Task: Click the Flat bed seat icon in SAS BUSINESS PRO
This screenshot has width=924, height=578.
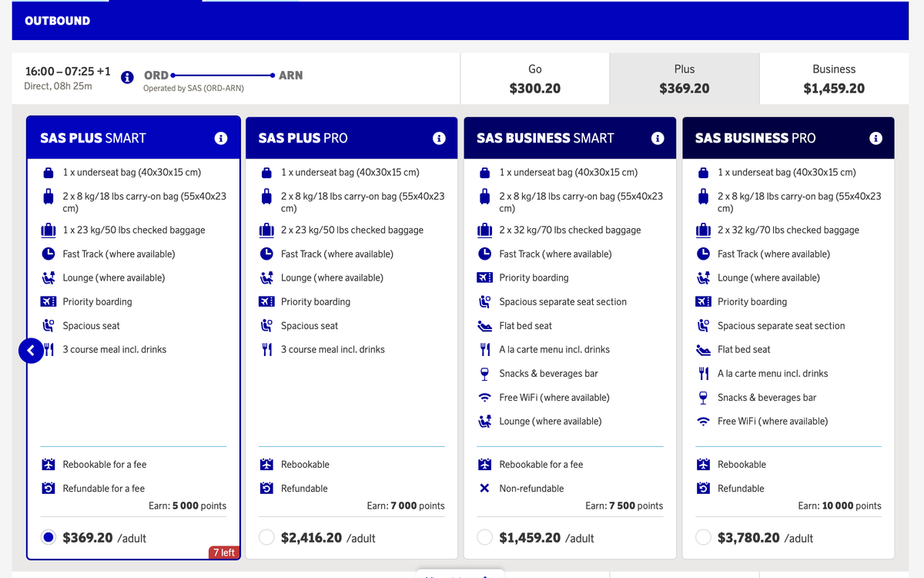Action: coord(702,349)
